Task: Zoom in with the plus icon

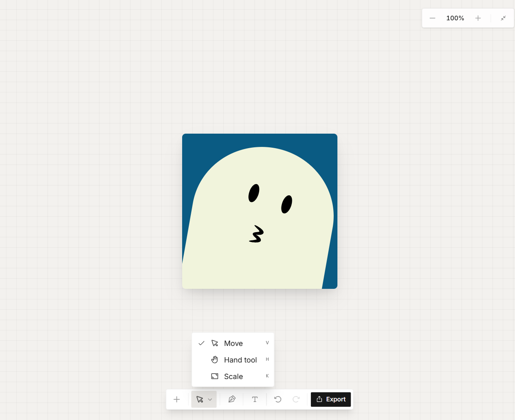Action: tap(478, 18)
